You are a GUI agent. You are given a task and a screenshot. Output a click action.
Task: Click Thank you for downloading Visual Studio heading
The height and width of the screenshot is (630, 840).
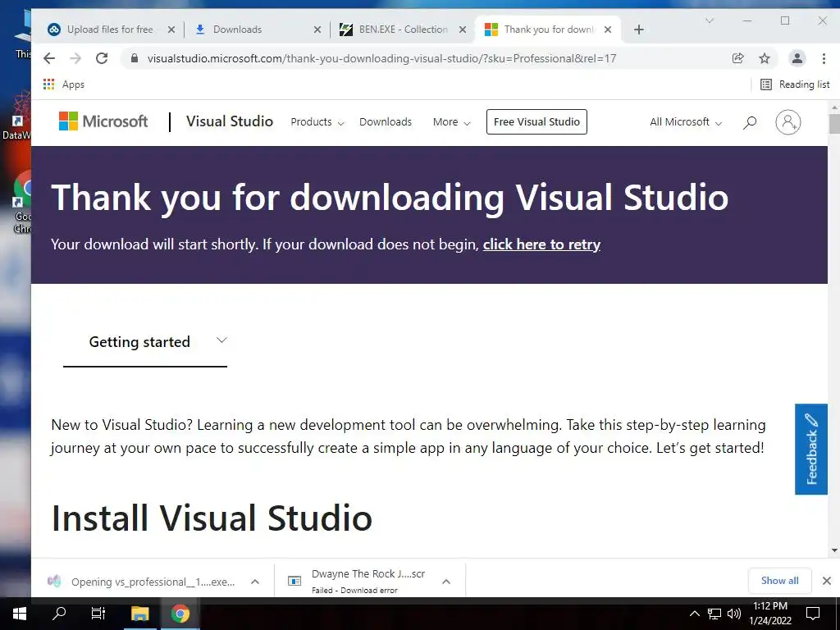(x=390, y=199)
